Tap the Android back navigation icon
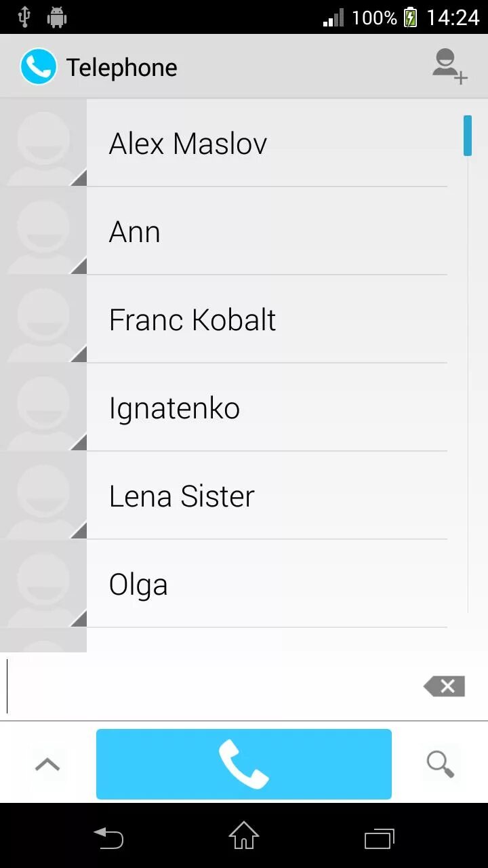The width and height of the screenshot is (488, 868). 108,839
